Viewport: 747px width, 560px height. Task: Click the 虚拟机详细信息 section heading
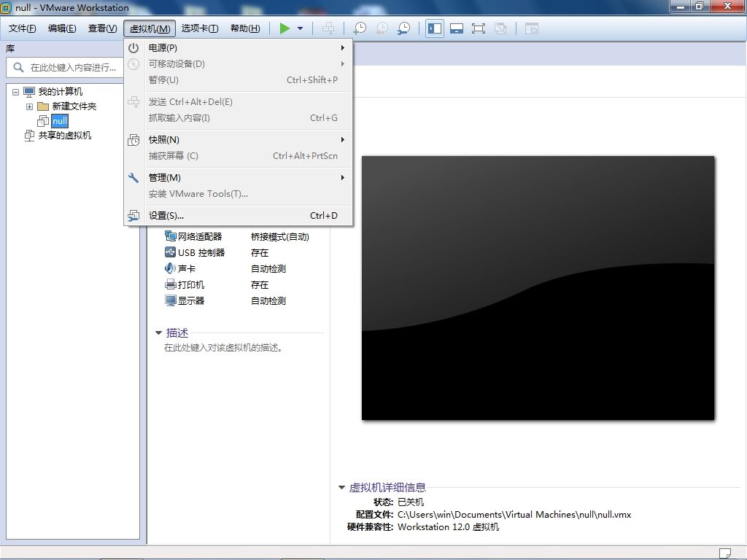click(387, 487)
